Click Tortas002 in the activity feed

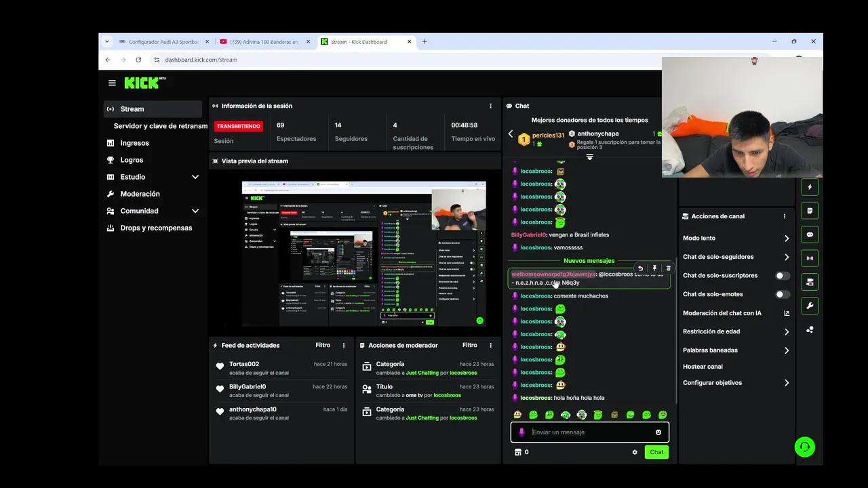tap(244, 364)
